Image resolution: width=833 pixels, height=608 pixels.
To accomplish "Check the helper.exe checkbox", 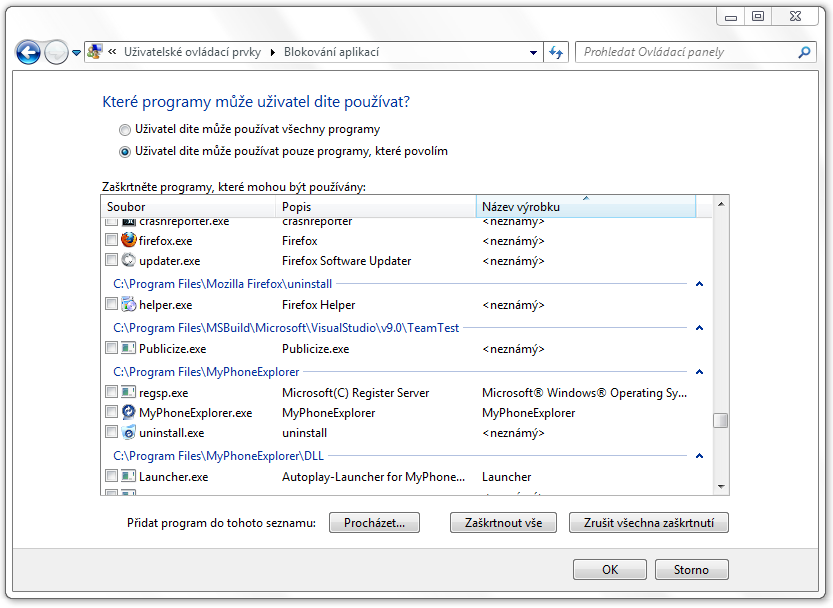I will coord(111,304).
